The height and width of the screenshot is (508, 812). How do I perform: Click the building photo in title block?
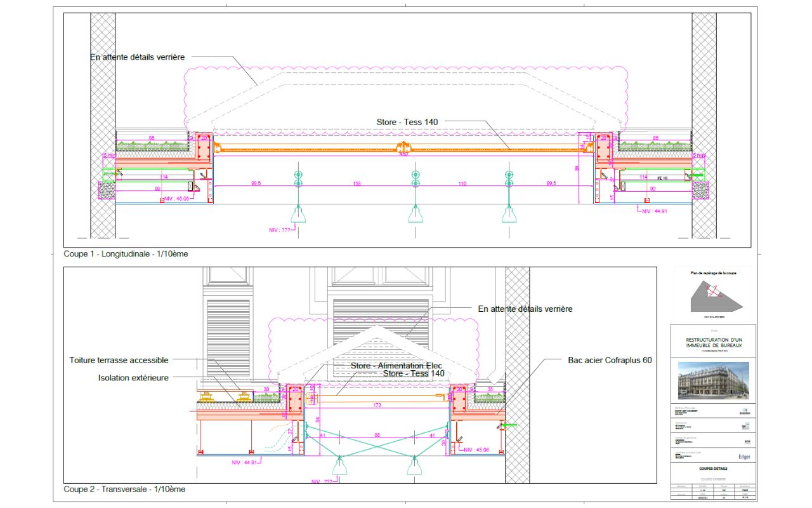pos(713,380)
